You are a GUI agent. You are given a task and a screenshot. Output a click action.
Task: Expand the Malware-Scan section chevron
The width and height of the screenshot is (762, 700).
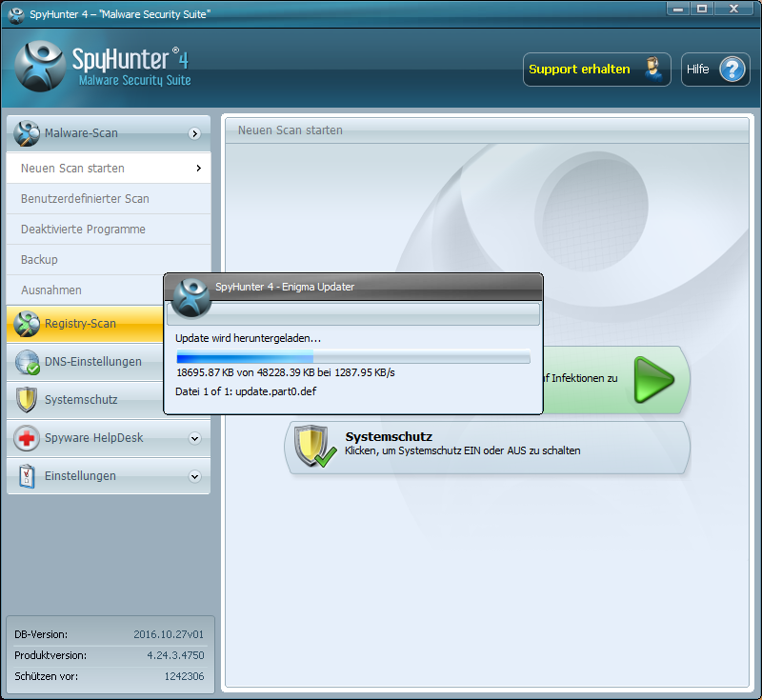[x=197, y=132]
